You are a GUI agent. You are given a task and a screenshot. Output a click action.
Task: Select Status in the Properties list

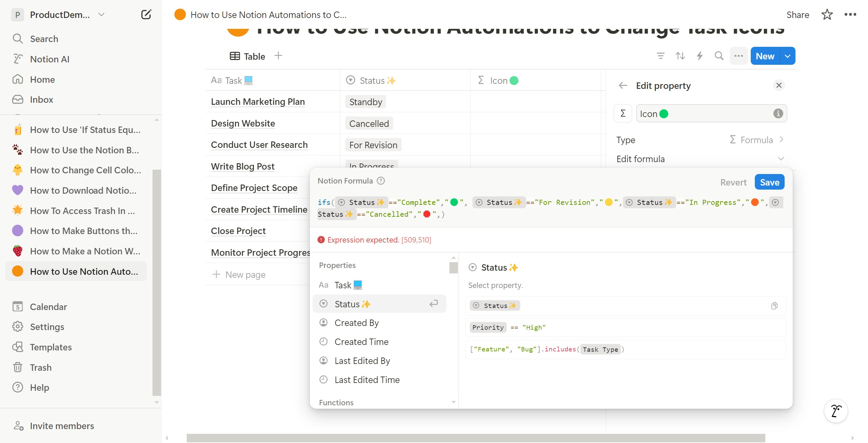click(379, 304)
